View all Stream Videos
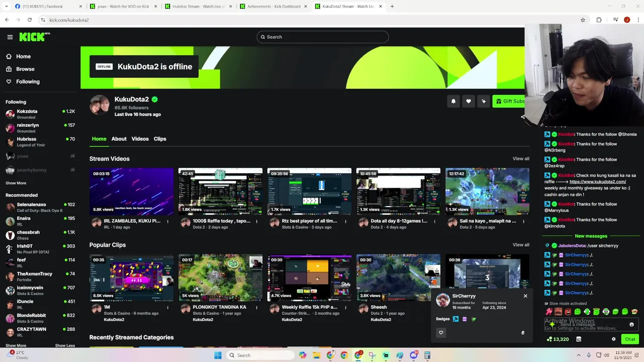Screen dimensions: 644x362 (521, 159)
